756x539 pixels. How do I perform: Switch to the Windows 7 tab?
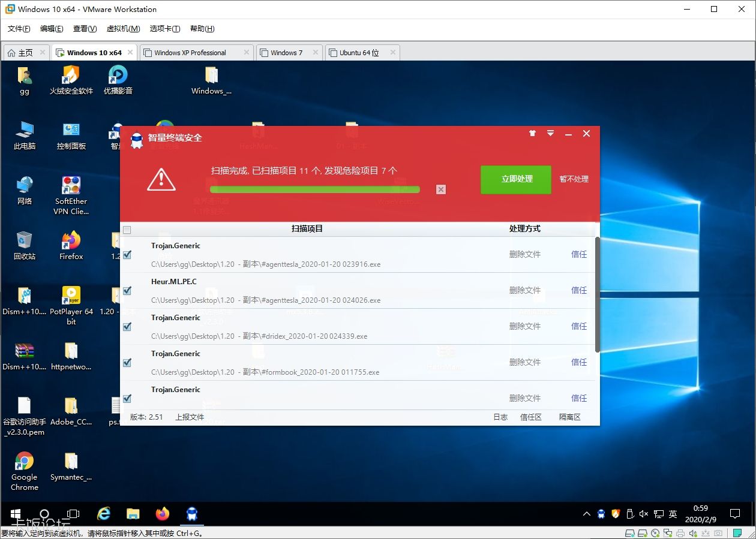(286, 53)
